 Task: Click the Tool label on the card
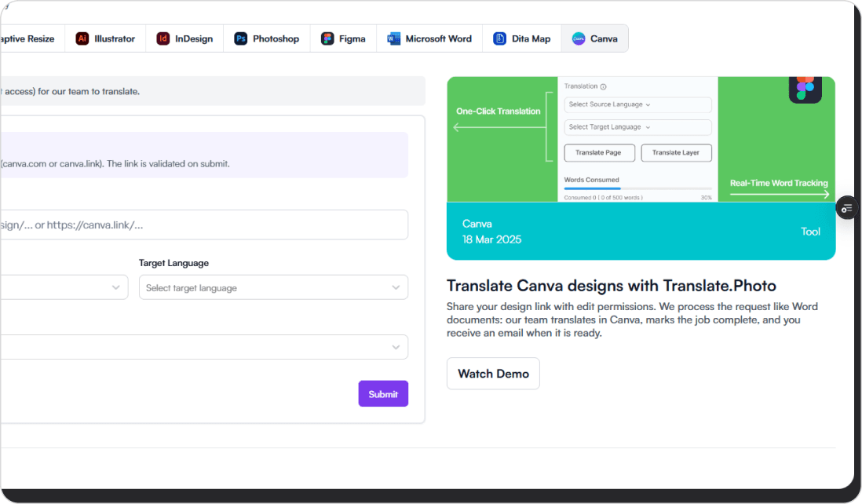pyautogui.click(x=810, y=232)
